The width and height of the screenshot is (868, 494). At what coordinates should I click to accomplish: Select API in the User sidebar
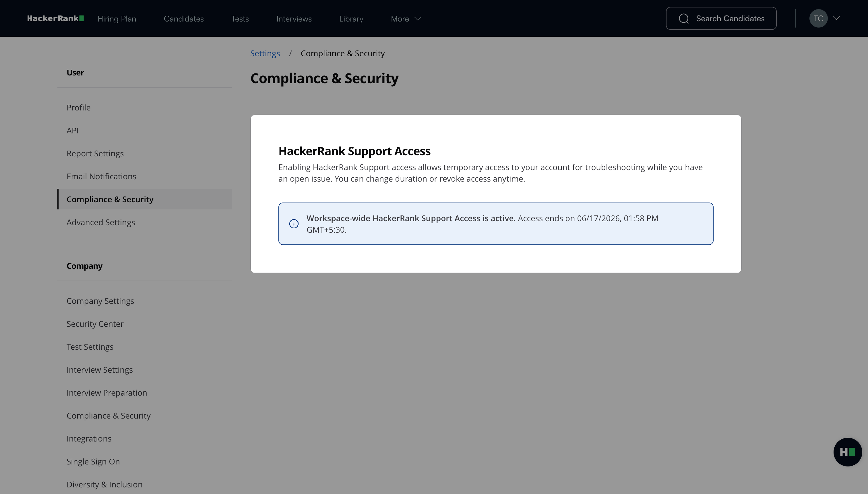73,130
